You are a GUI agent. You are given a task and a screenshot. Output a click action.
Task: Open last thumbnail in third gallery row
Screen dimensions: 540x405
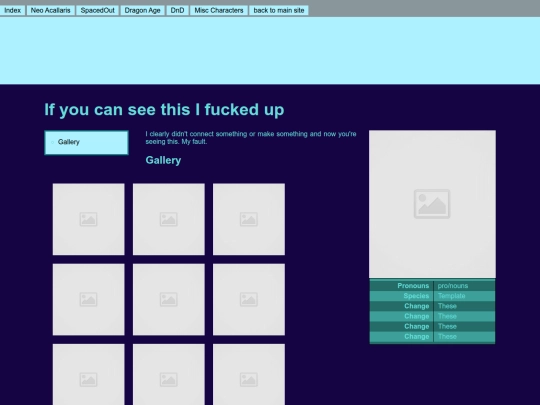[x=249, y=374]
